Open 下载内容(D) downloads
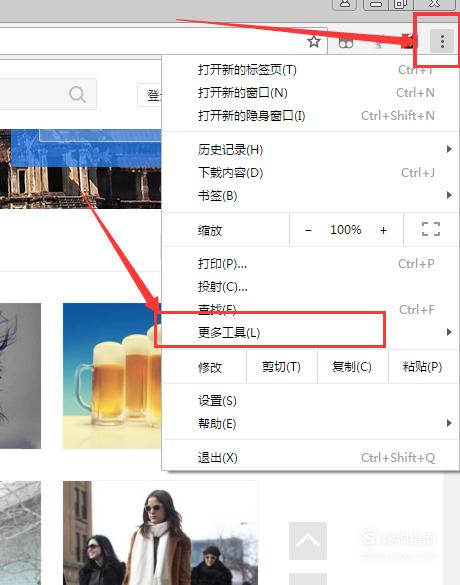 pos(310,173)
